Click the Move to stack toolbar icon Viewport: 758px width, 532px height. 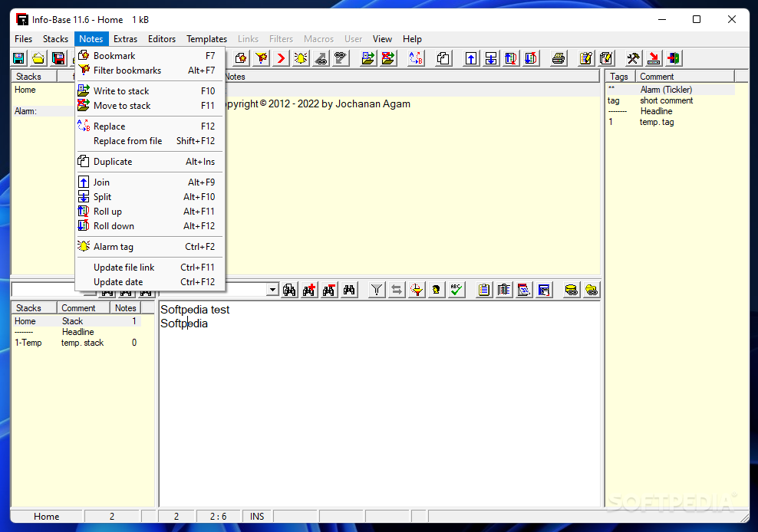point(388,58)
